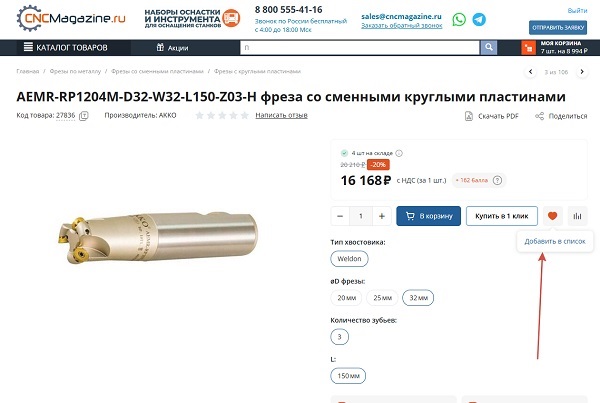Select Weldon shank type option
The image size is (600, 403).
click(x=349, y=259)
